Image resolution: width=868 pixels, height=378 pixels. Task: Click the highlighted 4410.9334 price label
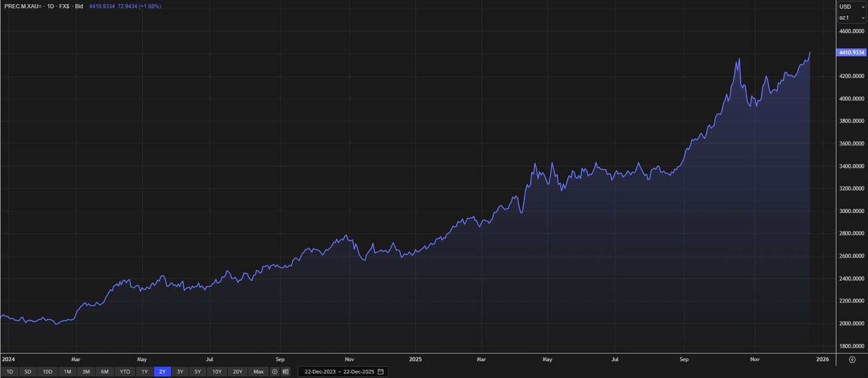[851, 53]
